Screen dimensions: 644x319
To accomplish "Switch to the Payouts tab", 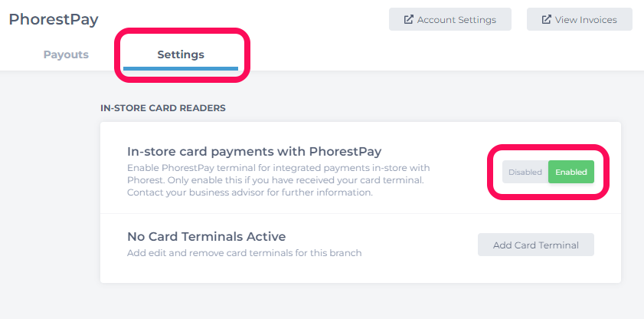I will tap(66, 54).
